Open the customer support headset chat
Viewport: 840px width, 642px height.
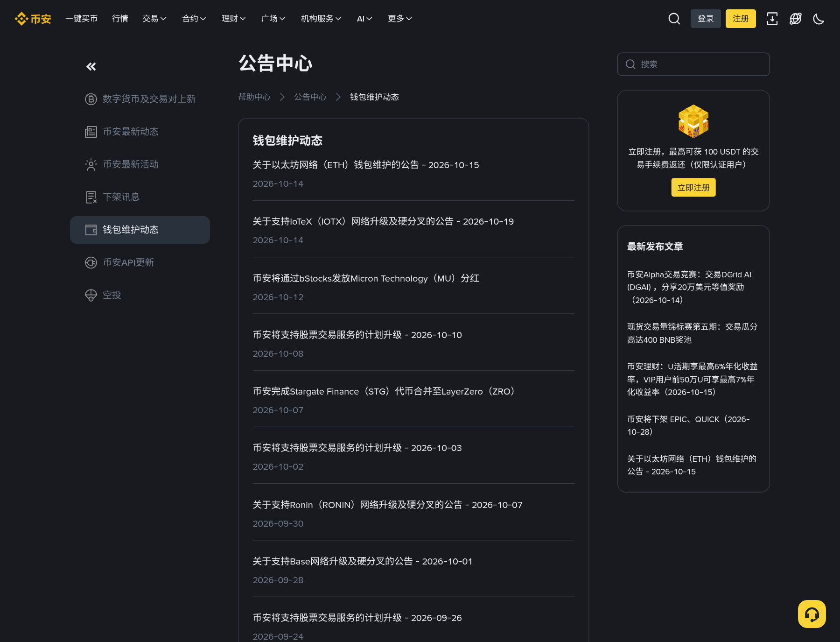(812, 614)
